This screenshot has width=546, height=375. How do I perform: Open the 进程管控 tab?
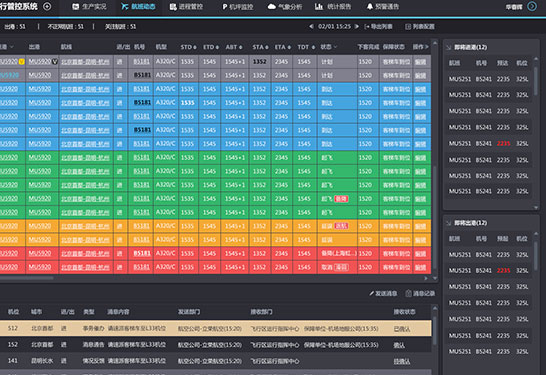click(x=186, y=7)
